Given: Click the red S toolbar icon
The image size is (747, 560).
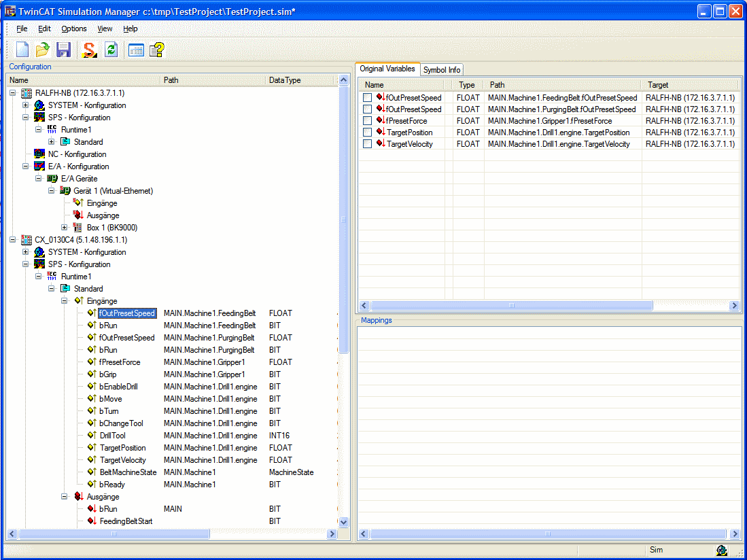Looking at the screenshot, I should 89,50.
